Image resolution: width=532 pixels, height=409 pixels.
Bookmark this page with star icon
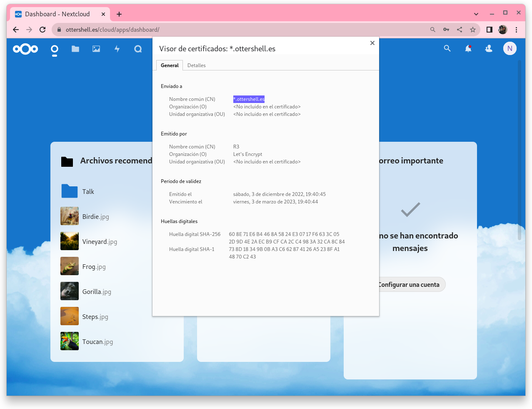tap(473, 30)
